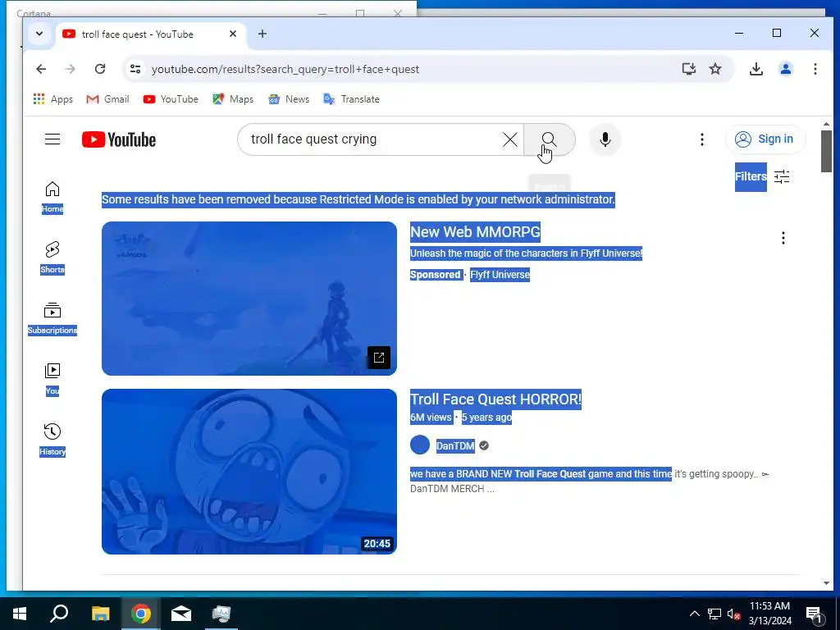The width and height of the screenshot is (840, 630).
Task: Open the Translate bookmark
Action: [x=351, y=99]
